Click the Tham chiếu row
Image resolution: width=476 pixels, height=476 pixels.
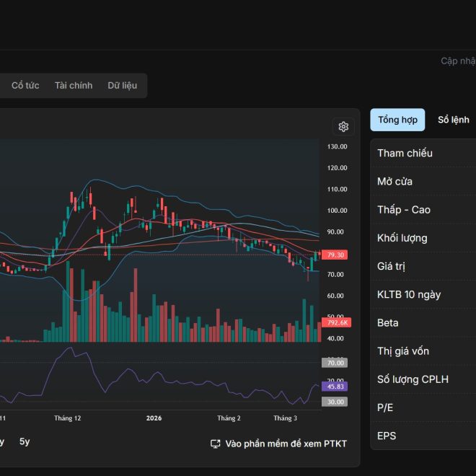tap(424, 154)
